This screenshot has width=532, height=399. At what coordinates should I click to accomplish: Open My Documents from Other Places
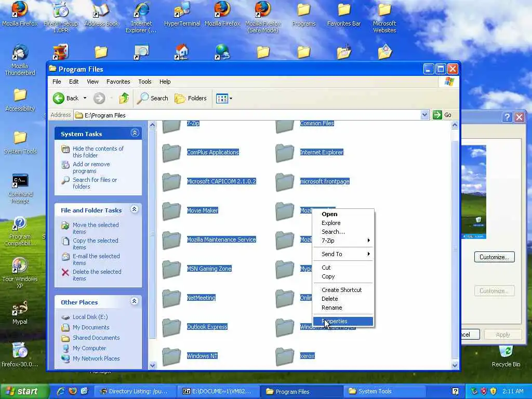pyautogui.click(x=91, y=327)
